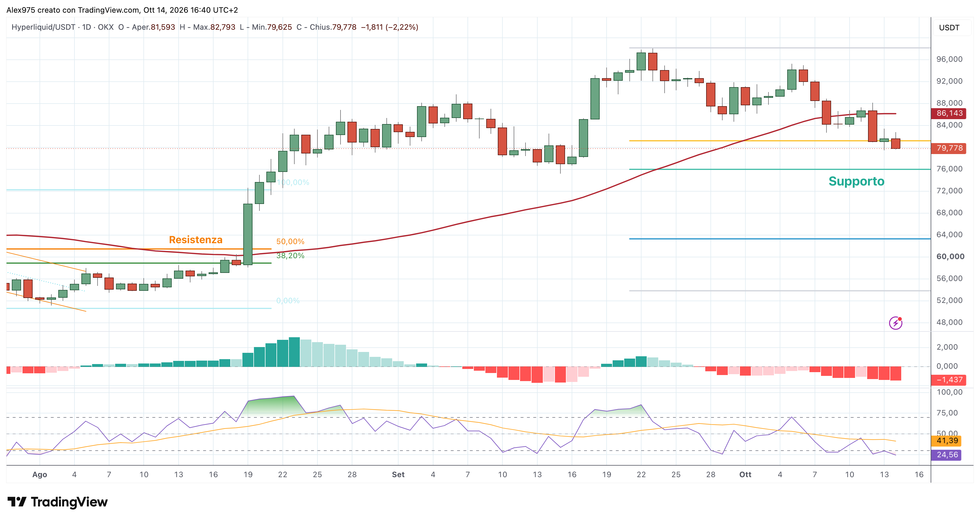Click the C - Chius.79,778 closing value
This screenshot has width=980, height=521.
click(x=326, y=27)
